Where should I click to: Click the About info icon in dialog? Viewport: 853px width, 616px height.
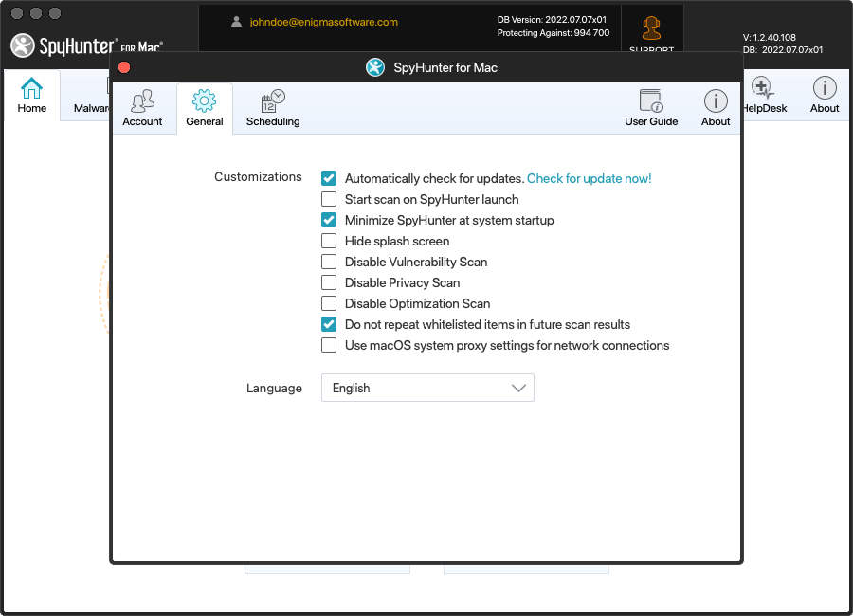tap(716, 101)
